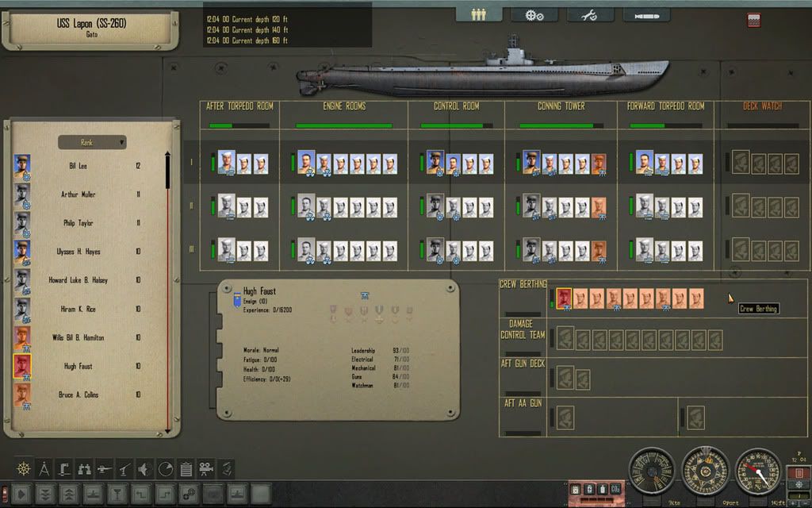Click the first empty Deck Watch slot in watch I
Image resolution: width=812 pixels, height=508 pixels.
[x=741, y=162]
